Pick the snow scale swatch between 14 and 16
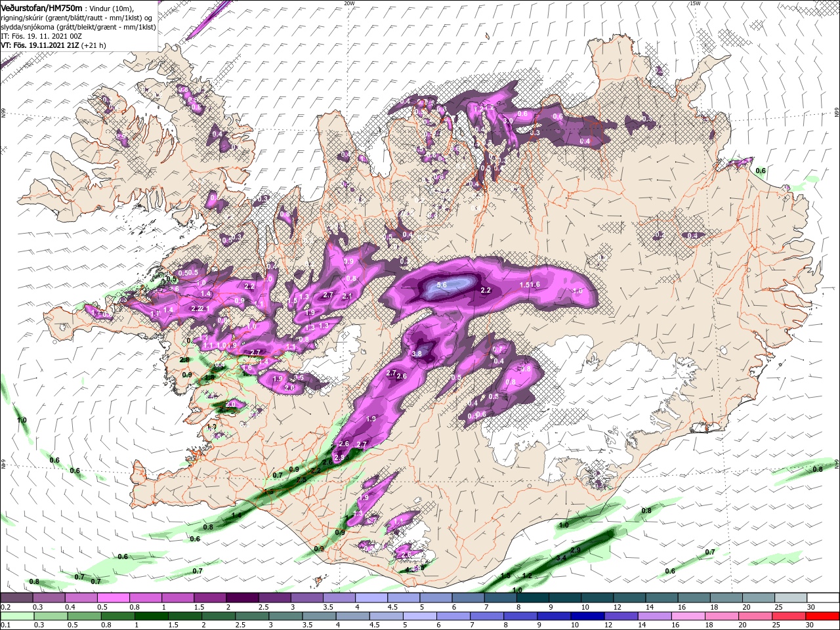This screenshot has height=630, width=840. (x=661, y=598)
